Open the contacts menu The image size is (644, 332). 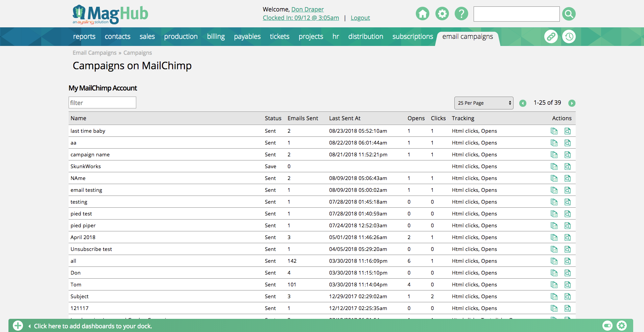click(x=117, y=36)
